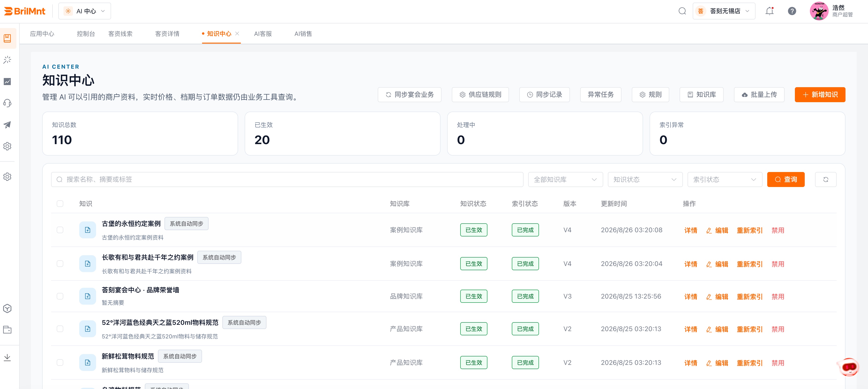Open the 荟刻无锡店 store selector
Screen dimensions: 868x389
coord(724,11)
